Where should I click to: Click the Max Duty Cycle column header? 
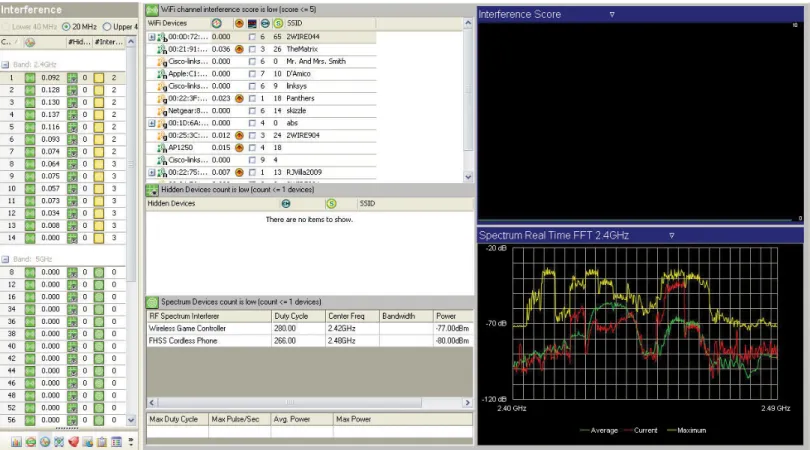pos(178,420)
